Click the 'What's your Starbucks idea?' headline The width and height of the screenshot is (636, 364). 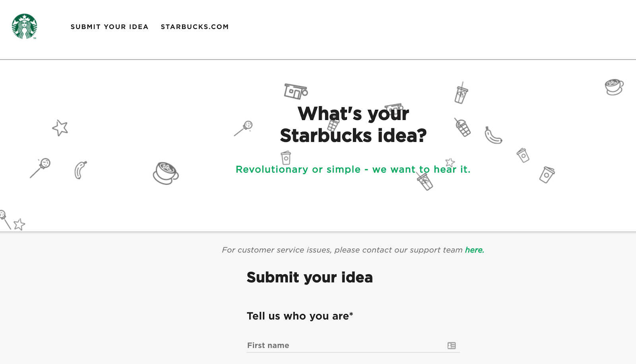click(x=353, y=124)
